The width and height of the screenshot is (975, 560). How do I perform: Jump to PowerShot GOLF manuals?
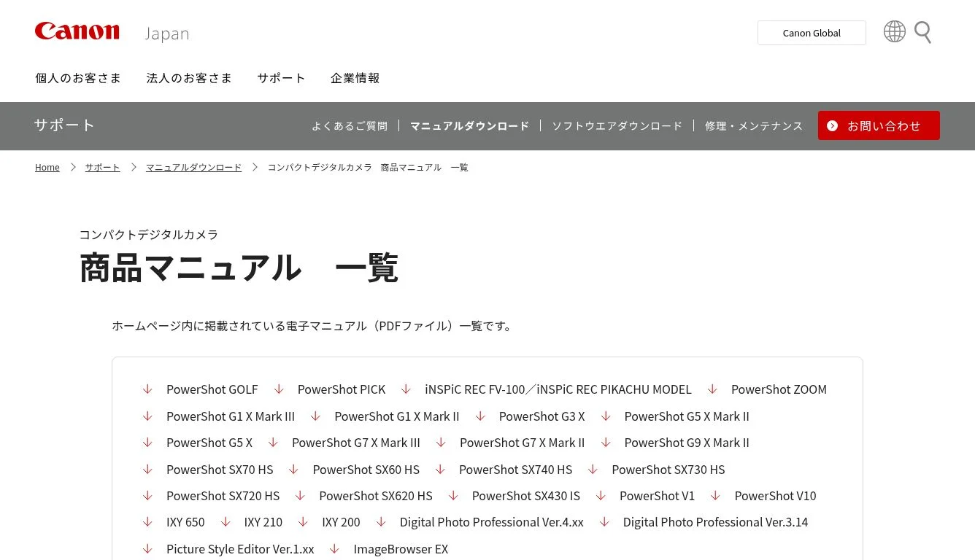coord(212,389)
